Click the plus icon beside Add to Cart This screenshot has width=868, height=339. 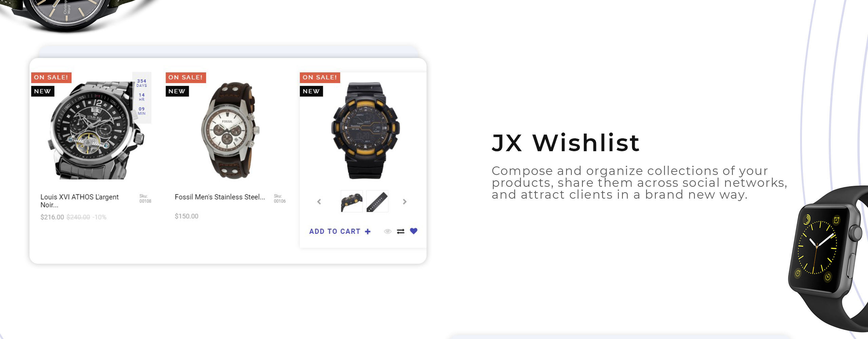click(368, 232)
